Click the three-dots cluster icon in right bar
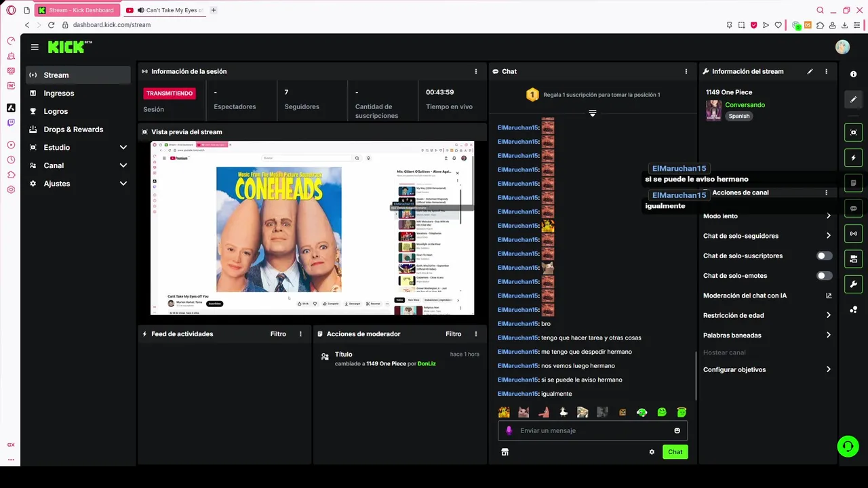The image size is (868, 488). (854, 310)
